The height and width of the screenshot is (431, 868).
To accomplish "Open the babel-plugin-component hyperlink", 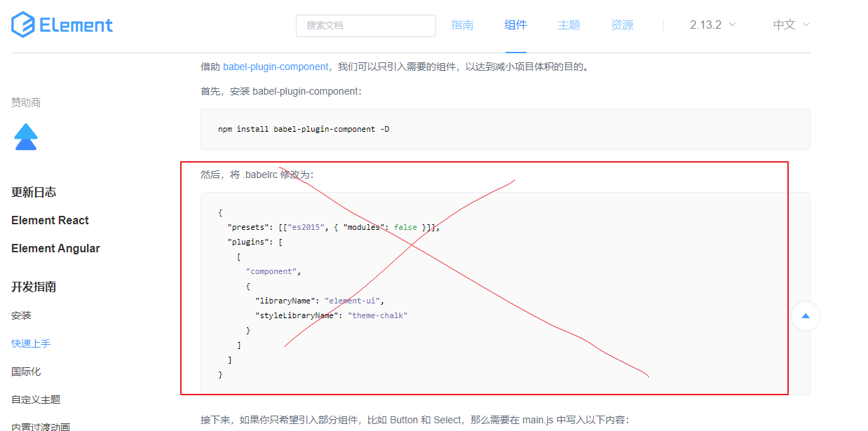I will tap(275, 67).
